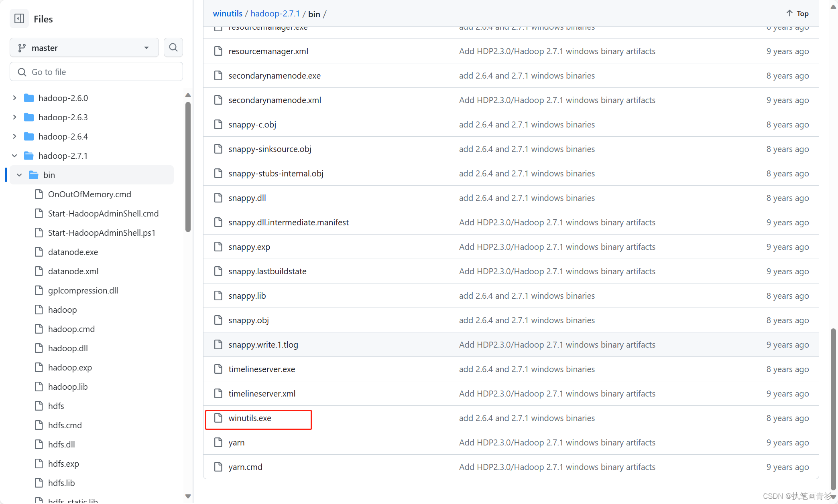Click the folder icon beside hadoop-2.6.0
Viewport: 838px width, 504px height.
pyautogui.click(x=29, y=97)
